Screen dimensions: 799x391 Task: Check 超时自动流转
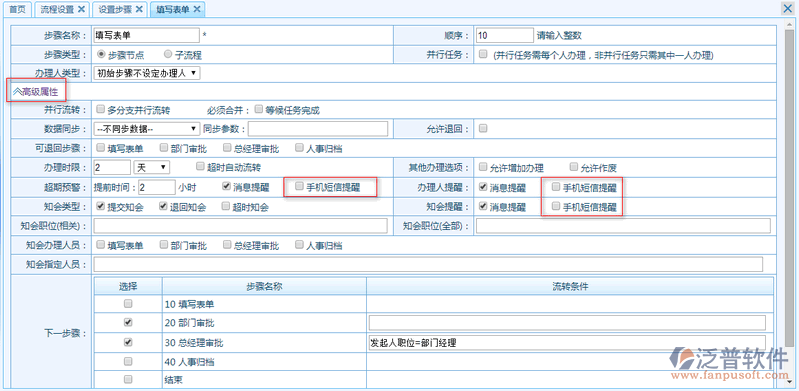201,166
